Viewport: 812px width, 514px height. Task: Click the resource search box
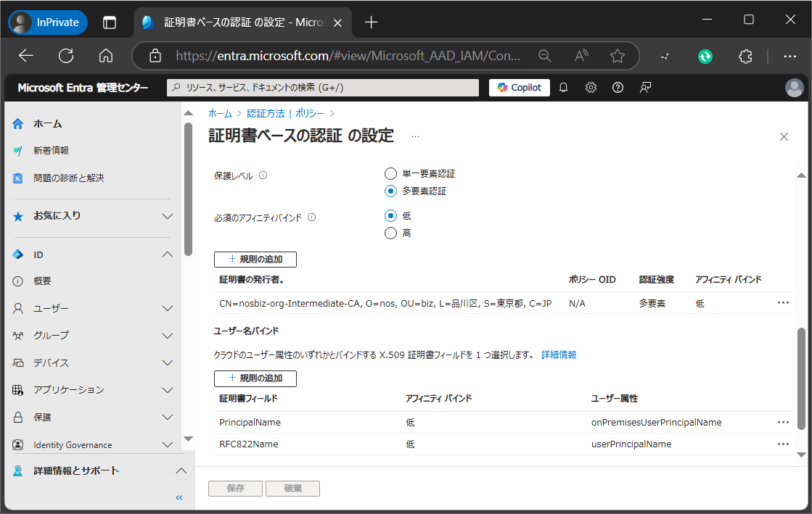[323, 88]
